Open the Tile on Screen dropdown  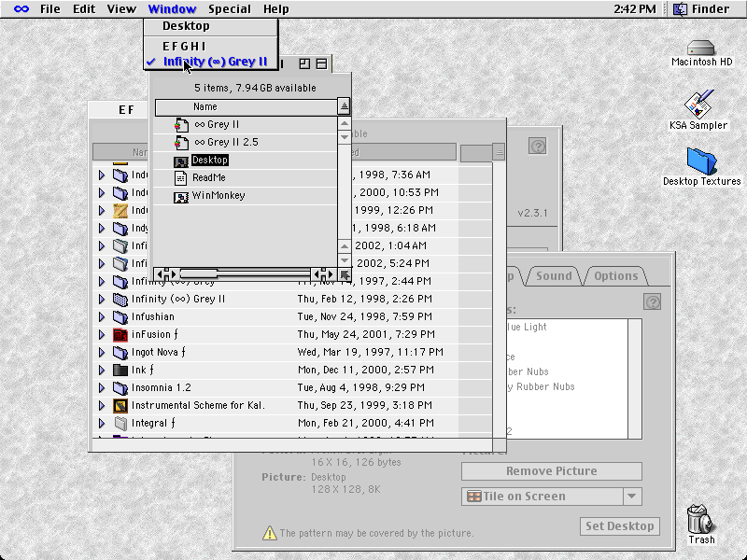[x=552, y=497]
